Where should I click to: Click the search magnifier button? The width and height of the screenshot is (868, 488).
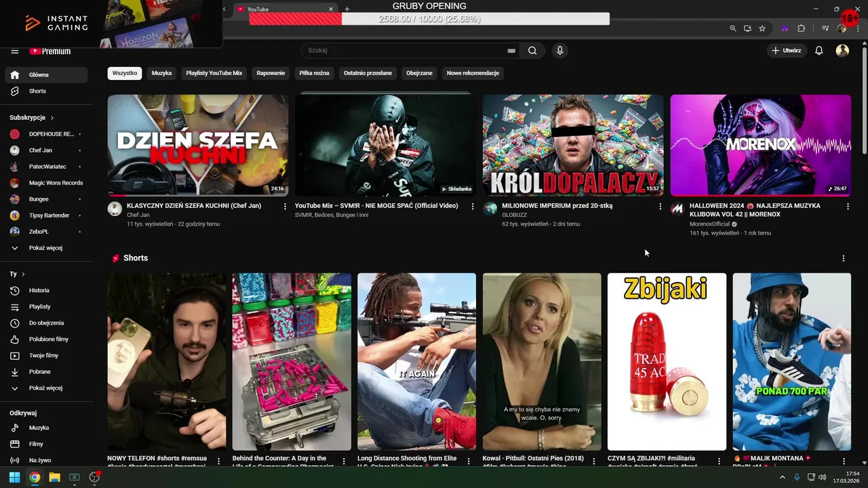tap(532, 50)
